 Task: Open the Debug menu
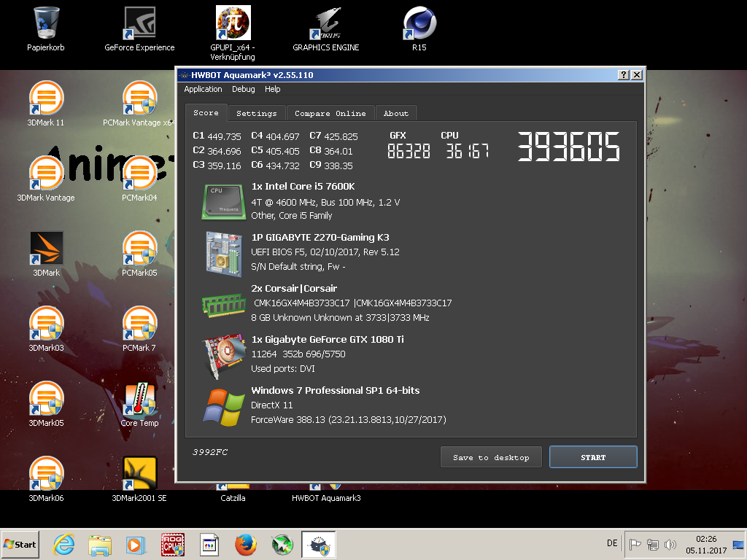[244, 89]
